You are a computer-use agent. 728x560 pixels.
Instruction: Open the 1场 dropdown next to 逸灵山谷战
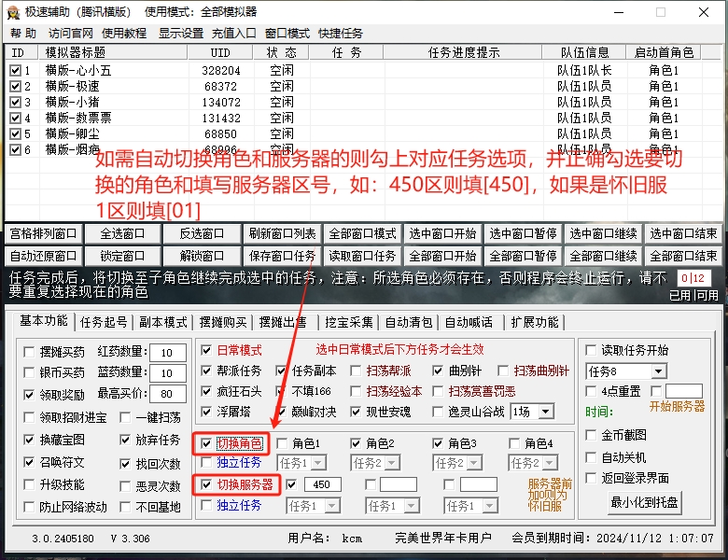tap(545, 412)
